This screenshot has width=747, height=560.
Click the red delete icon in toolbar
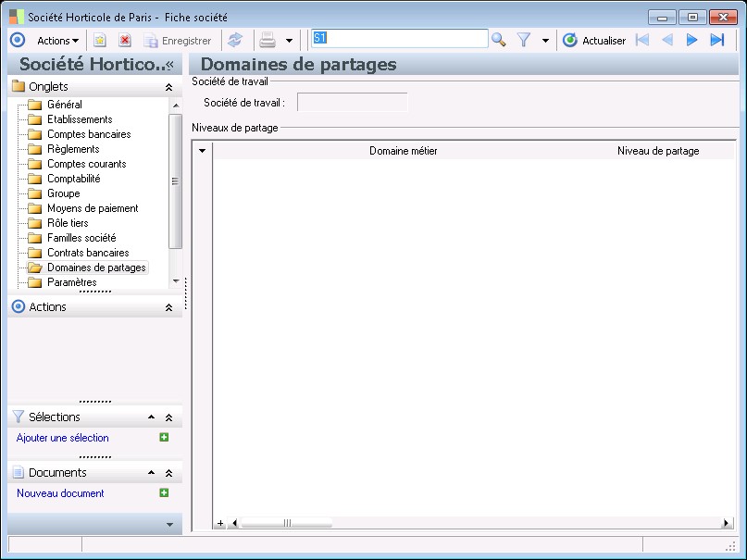click(125, 40)
